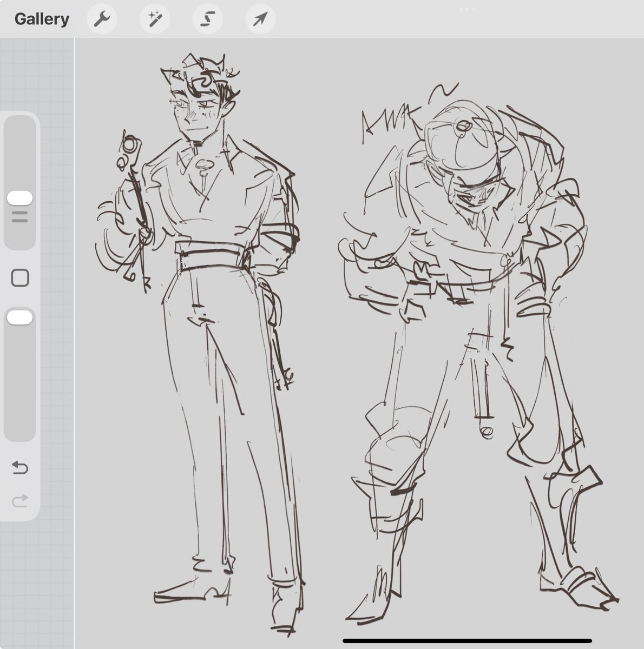Open the Actions wrench menu
The image size is (644, 649).
(x=102, y=19)
